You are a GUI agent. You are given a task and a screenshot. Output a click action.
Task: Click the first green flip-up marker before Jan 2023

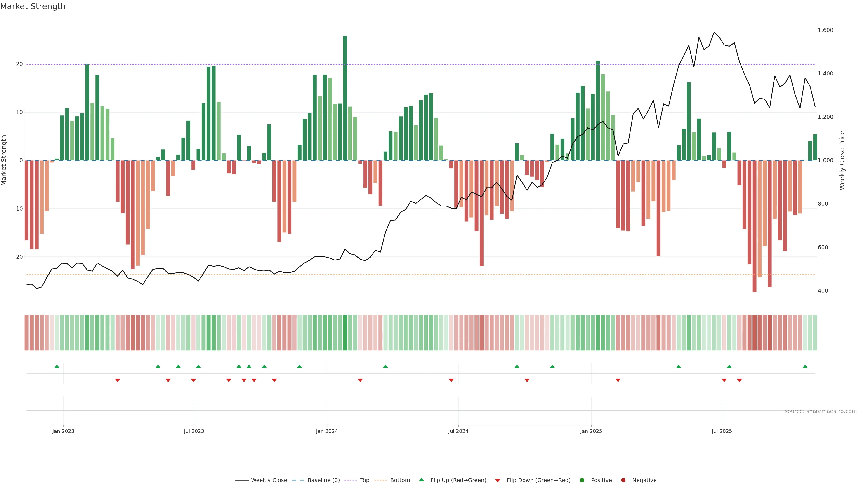coord(57,366)
